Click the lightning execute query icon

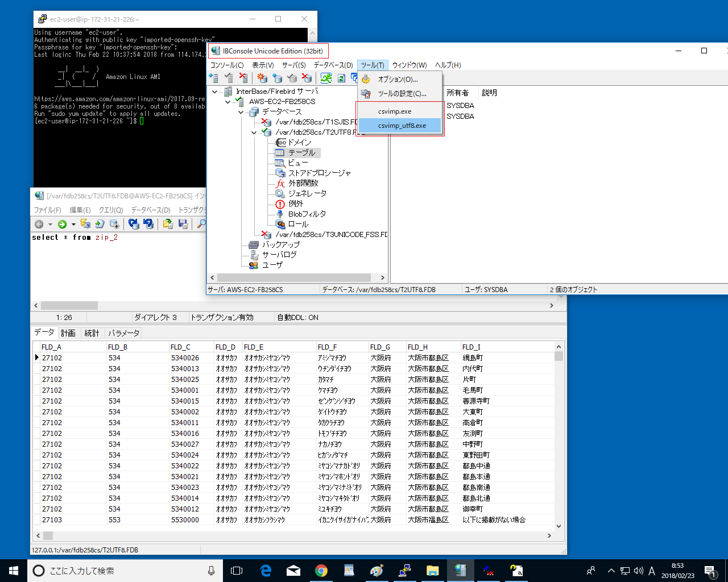[85, 224]
